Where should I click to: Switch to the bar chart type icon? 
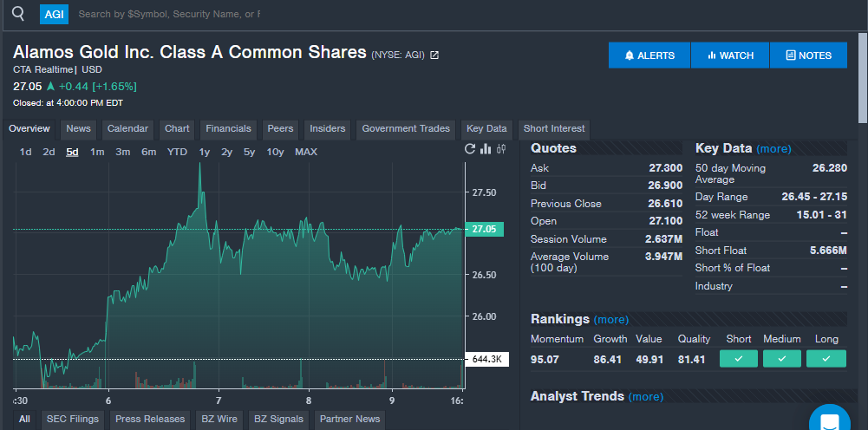pos(486,149)
